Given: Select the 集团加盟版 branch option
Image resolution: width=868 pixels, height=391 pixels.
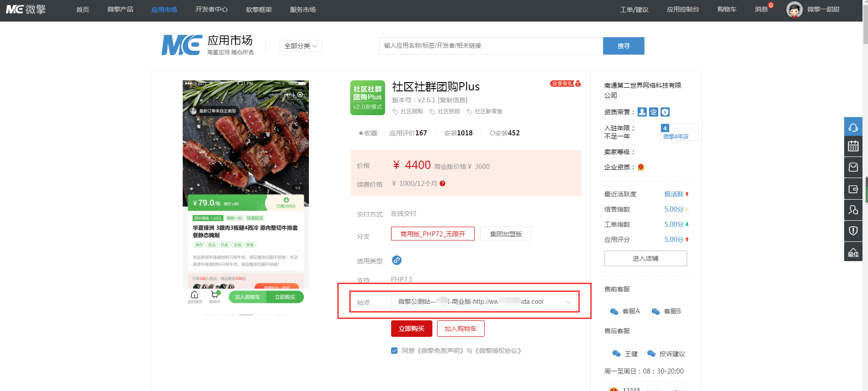Looking at the screenshot, I should pyautogui.click(x=506, y=234).
